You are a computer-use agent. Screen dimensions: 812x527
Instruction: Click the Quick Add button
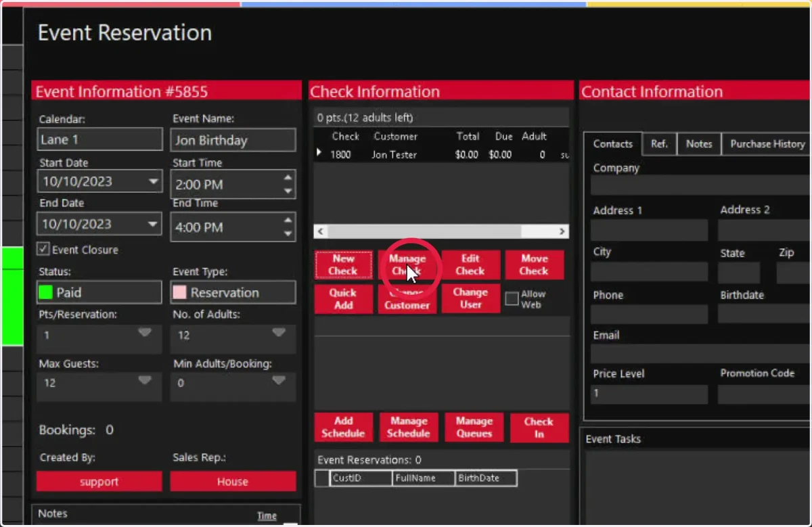[343, 299]
